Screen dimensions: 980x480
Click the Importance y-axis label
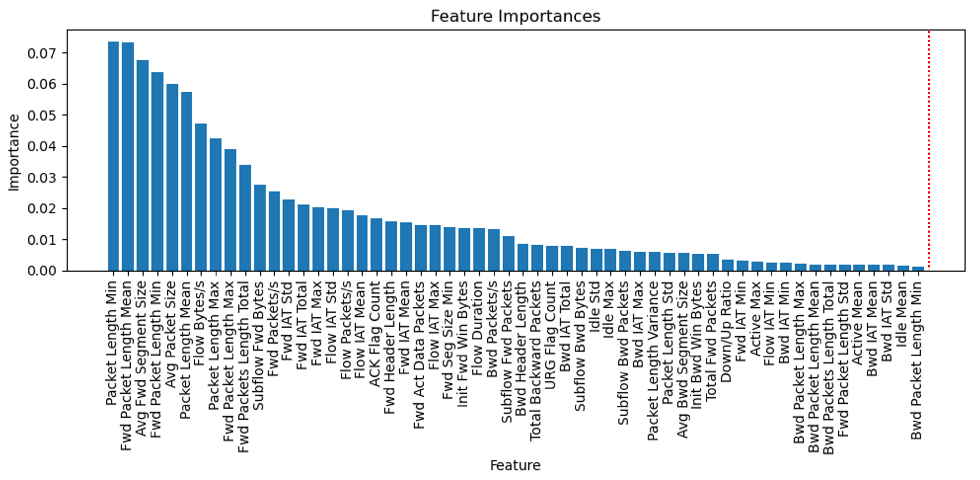[x=14, y=153]
